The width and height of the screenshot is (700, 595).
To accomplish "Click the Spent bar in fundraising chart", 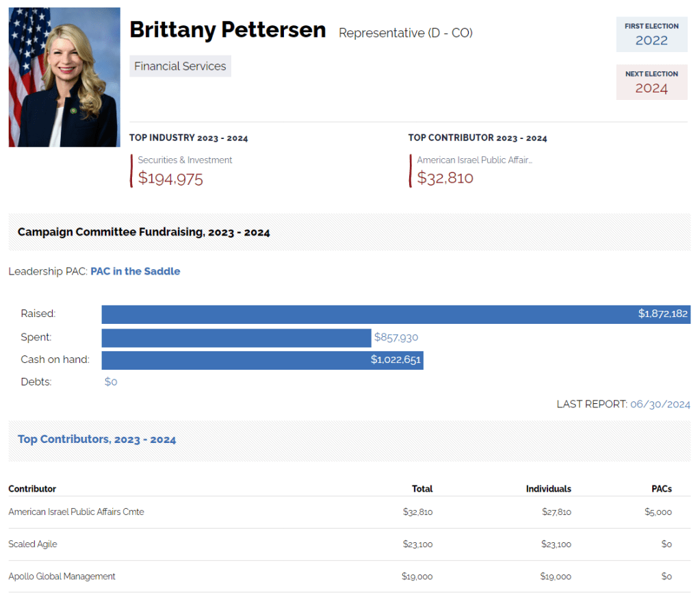I will [x=236, y=338].
